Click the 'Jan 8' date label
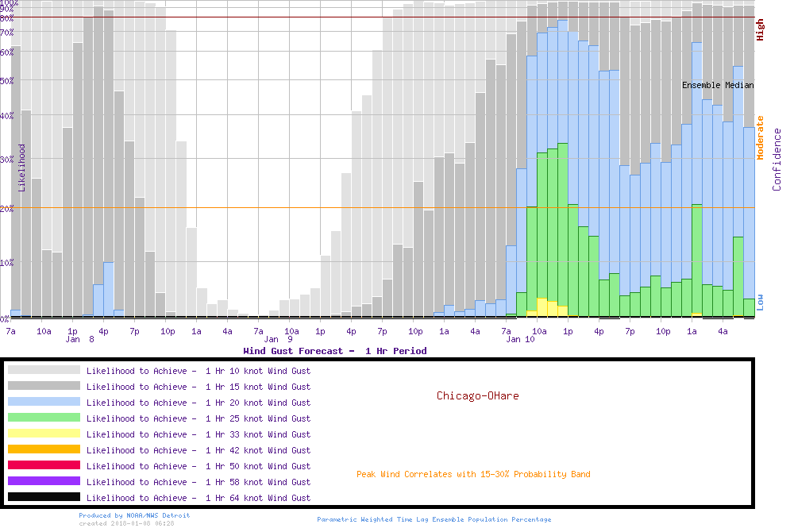 pyautogui.click(x=80, y=340)
